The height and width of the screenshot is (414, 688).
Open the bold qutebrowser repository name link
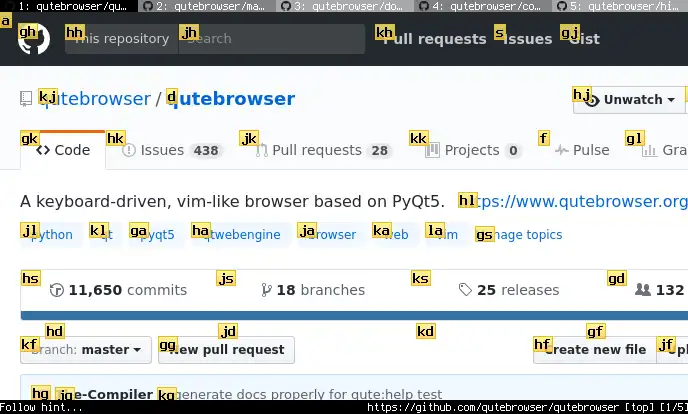click(232, 99)
